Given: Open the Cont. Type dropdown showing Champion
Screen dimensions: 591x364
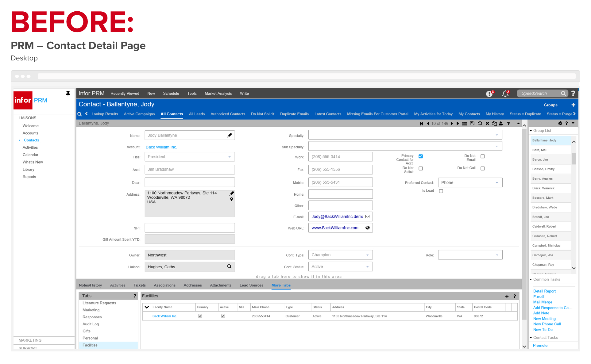Looking at the screenshot, I should [341, 255].
